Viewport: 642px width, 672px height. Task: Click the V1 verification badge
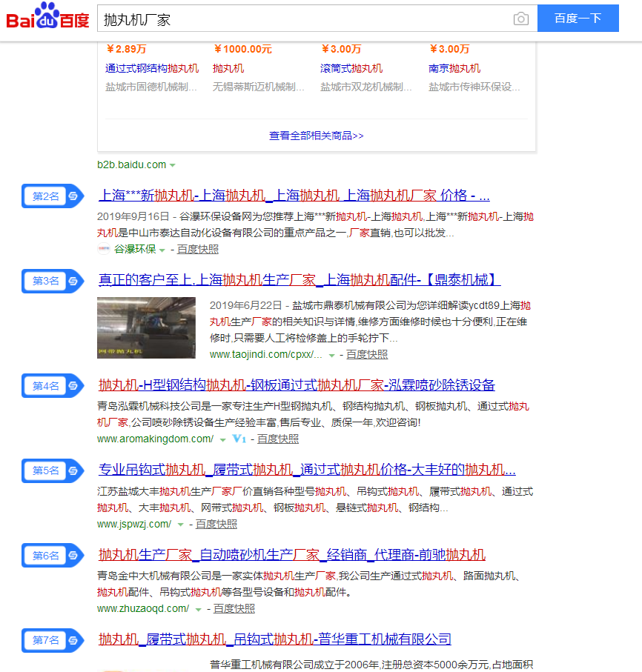pos(239,439)
